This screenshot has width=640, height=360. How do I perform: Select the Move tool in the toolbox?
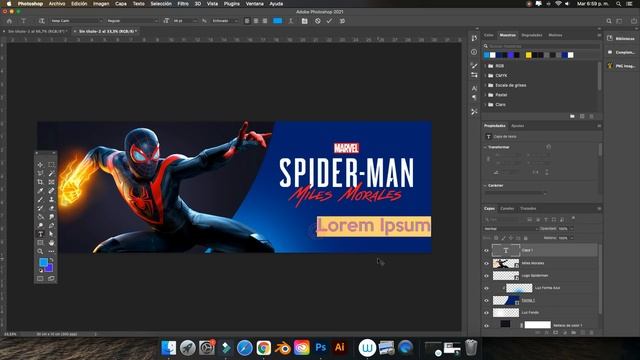40,164
